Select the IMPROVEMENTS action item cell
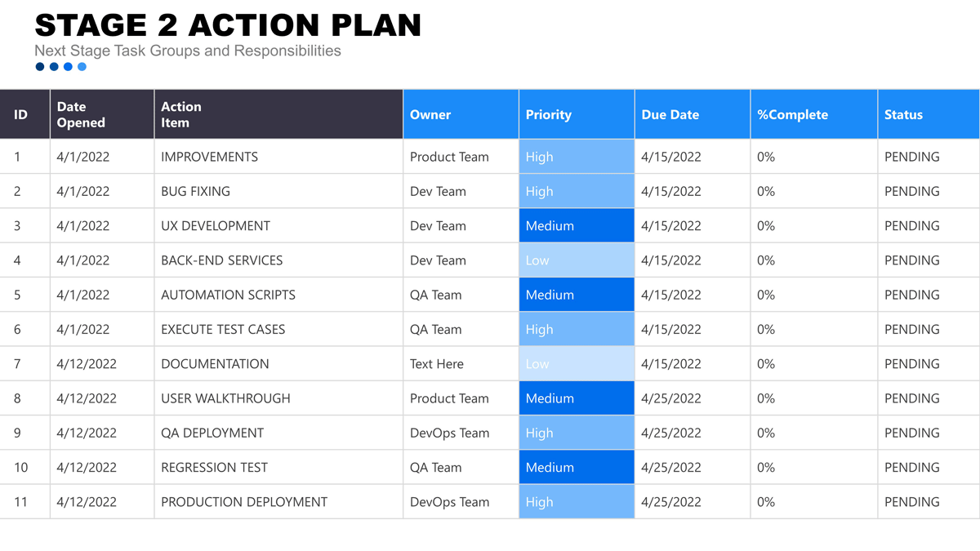Image resolution: width=980 pixels, height=551 pixels. click(x=278, y=157)
